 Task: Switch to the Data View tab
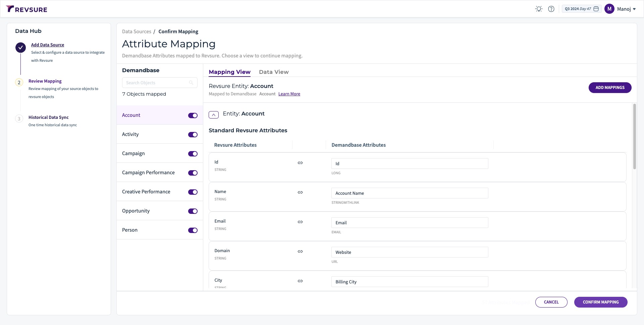[x=274, y=72]
